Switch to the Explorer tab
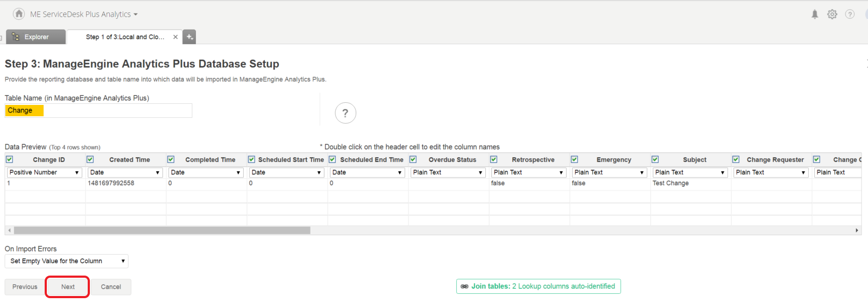Screen dimensions: 868x303 coord(36,37)
